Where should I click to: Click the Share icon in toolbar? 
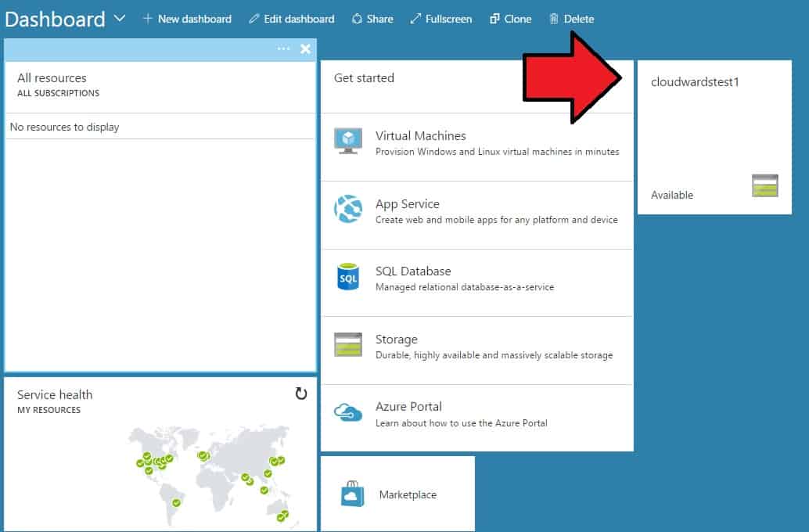pos(357,19)
